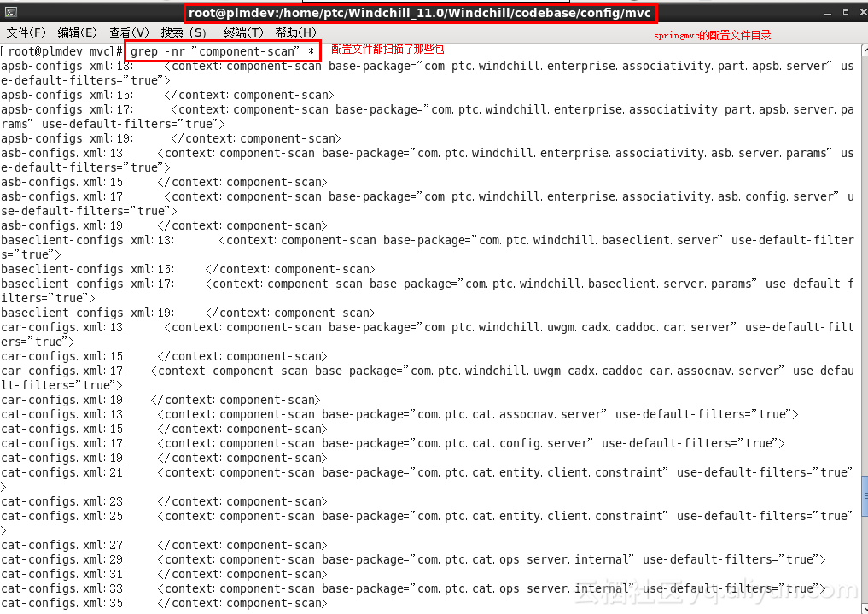Click the cat-configs.xml:27: line prefix
The image size is (868, 614).
(64, 545)
